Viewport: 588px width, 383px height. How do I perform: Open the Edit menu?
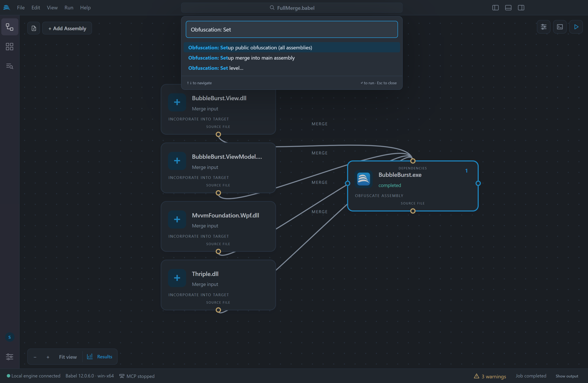[36, 8]
